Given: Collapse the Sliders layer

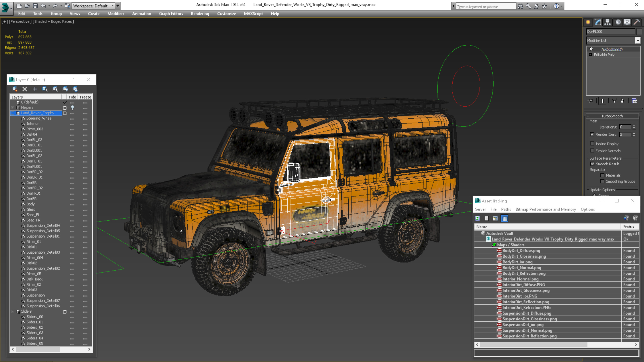Looking at the screenshot, I should click(13, 311).
